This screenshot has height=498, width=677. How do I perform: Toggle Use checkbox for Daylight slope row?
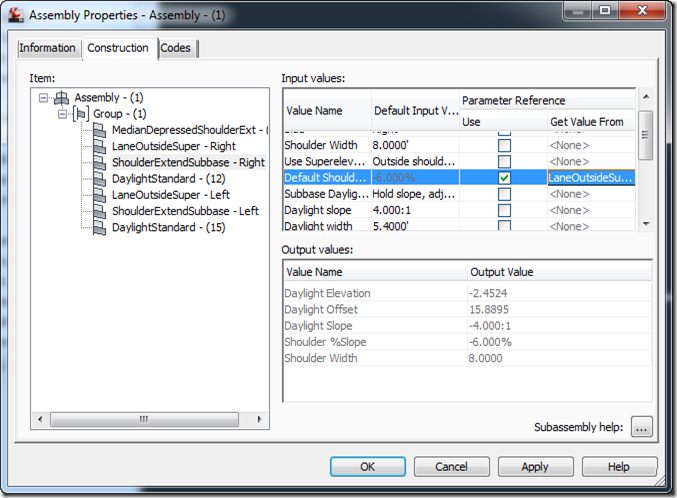504,210
